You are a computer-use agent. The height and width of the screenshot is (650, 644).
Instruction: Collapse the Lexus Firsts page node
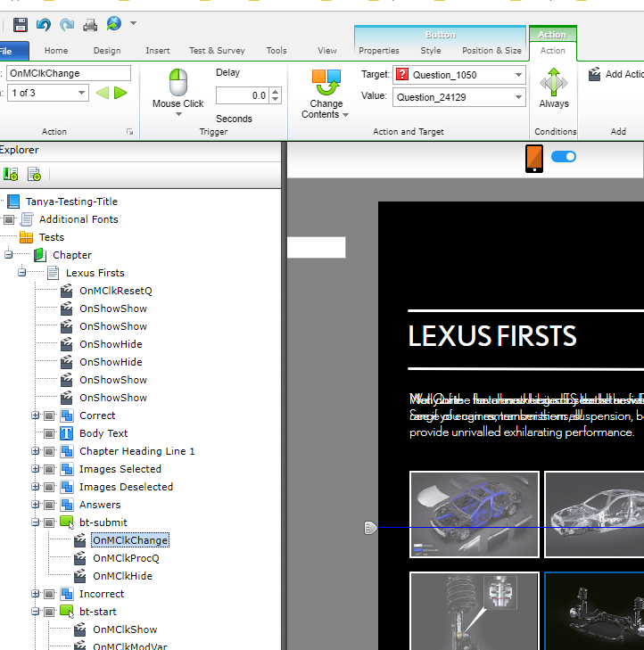click(x=21, y=272)
